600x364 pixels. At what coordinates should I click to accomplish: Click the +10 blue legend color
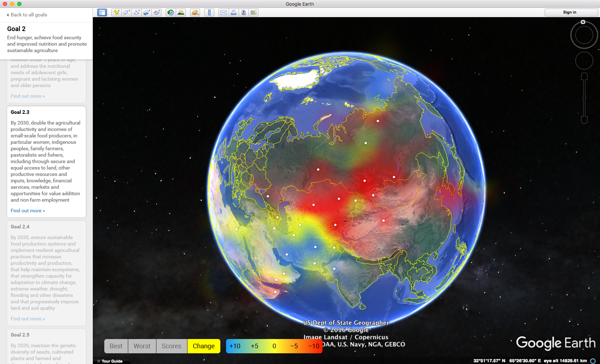[x=235, y=346]
